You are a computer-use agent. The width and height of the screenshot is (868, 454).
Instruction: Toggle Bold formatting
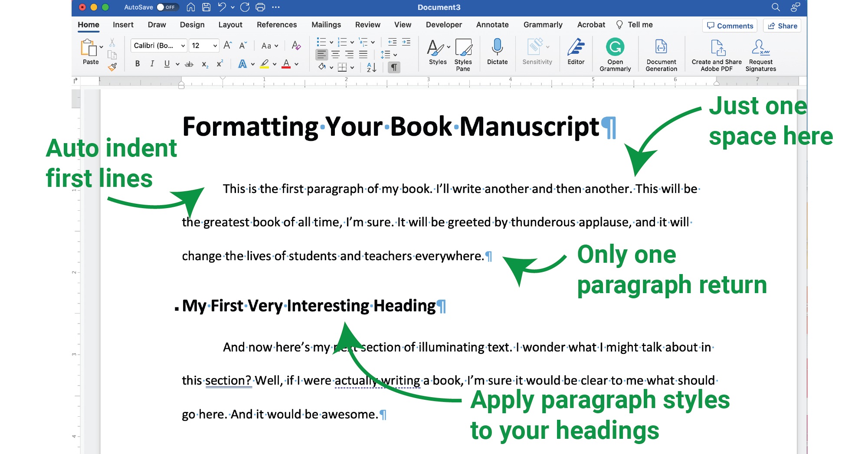tap(138, 64)
